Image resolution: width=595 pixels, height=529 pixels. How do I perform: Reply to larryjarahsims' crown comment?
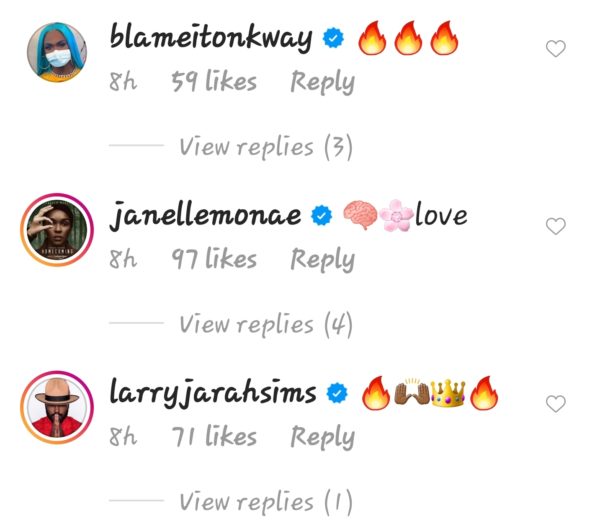click(x=323, y=437)
